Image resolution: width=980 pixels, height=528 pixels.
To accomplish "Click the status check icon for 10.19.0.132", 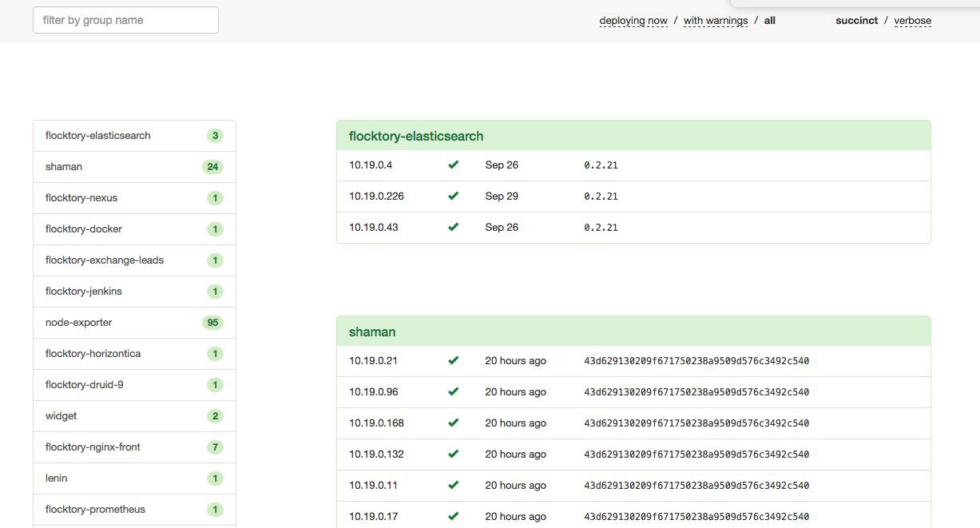I will (453, 455).
